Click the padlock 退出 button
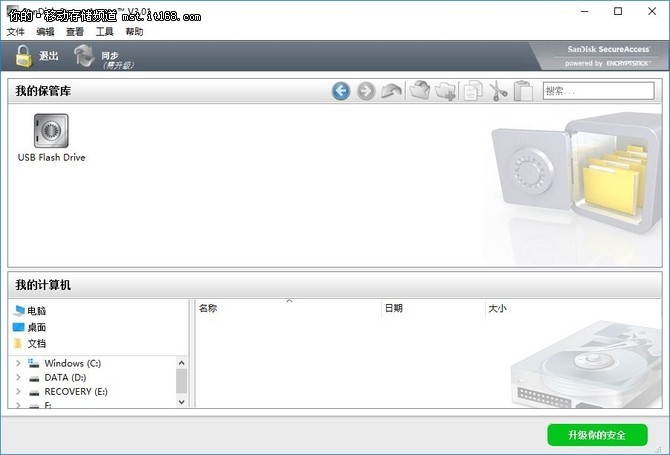The width and height of the screenshot is (670, 455). click(36, 57)
